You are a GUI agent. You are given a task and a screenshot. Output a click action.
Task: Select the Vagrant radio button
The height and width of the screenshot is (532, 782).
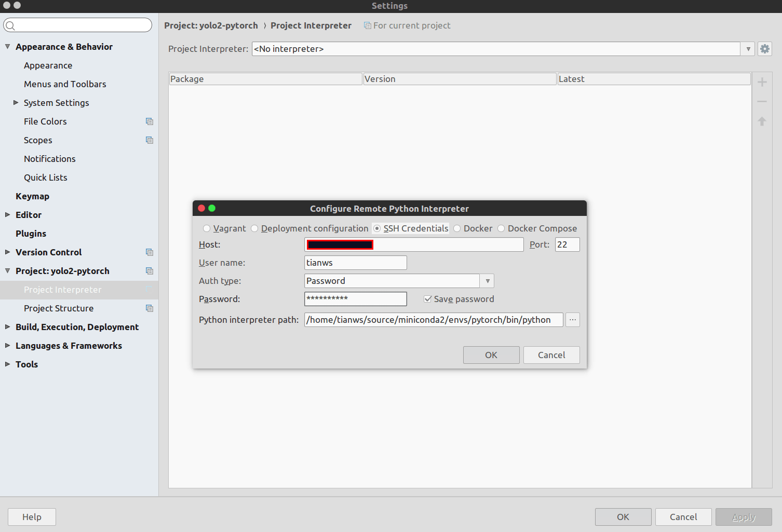pyautogui.click(x=207, y=228)
